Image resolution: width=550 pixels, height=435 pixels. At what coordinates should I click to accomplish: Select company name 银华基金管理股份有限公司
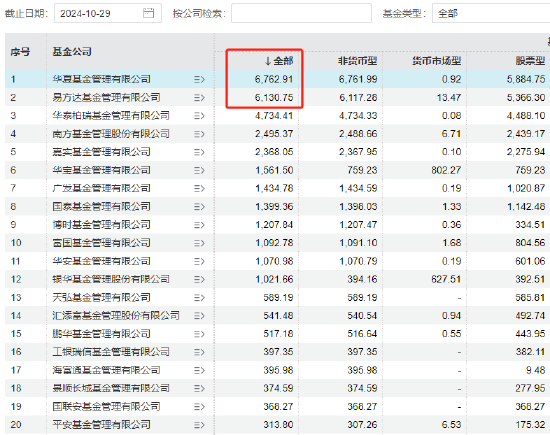pyautogui.click(x=111, y=279)
